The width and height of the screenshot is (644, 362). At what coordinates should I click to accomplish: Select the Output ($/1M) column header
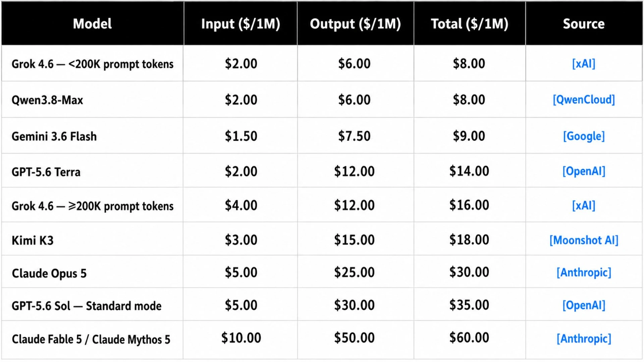click(356, 24)
